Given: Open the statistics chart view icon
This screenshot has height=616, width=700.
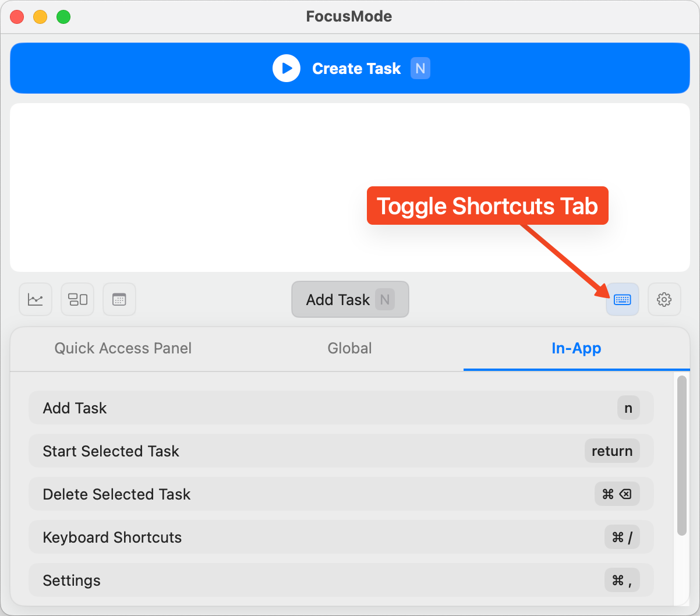Looking at the screenshot, I should coord(36,299).
